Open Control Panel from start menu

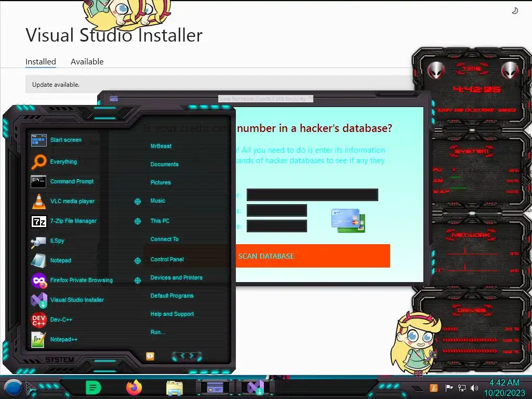point(167,259)
